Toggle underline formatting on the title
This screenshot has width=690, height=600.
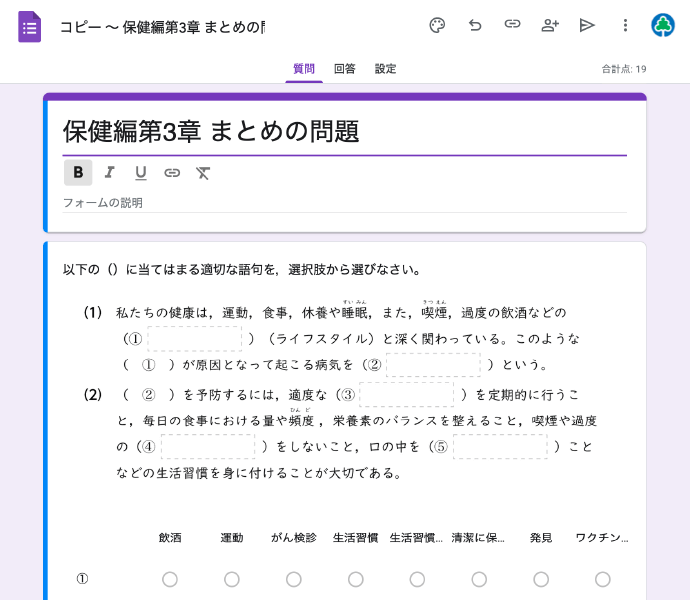(140, 173)
